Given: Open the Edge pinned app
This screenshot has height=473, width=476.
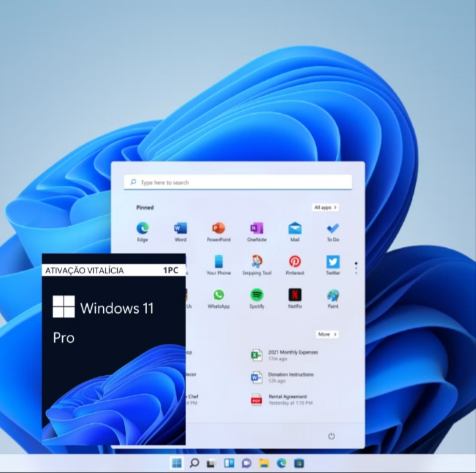Looking at the screenshot, I should 142,232.
